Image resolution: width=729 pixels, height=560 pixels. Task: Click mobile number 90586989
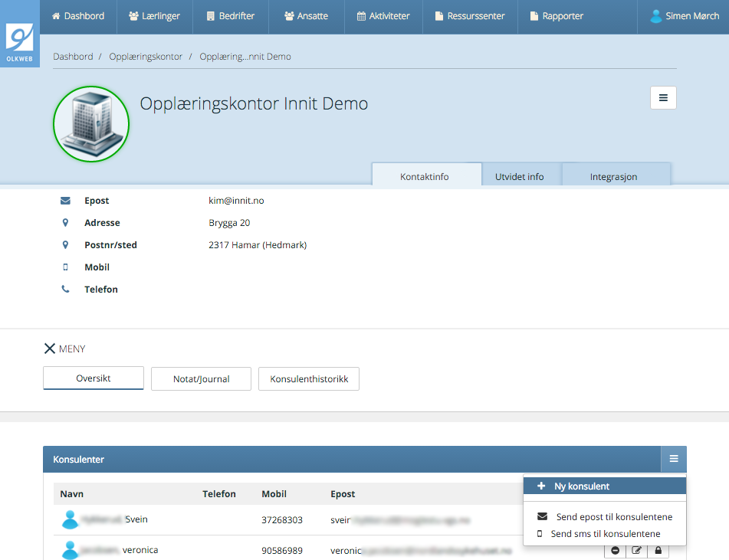point(282,551)
